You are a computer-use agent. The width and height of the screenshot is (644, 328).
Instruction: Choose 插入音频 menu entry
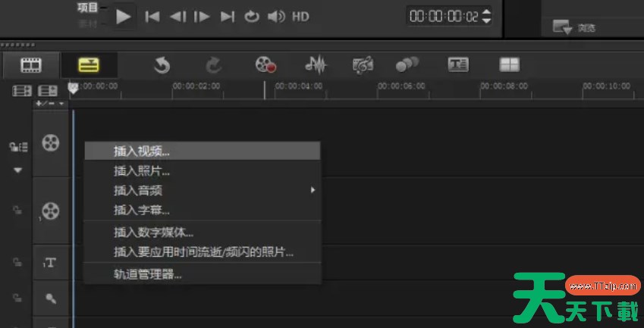[202, 190]
